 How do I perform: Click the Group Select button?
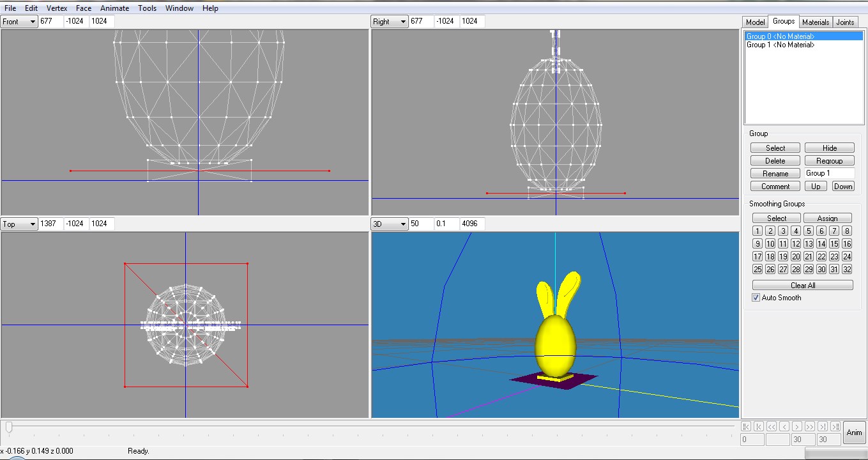tap(775, 148)
